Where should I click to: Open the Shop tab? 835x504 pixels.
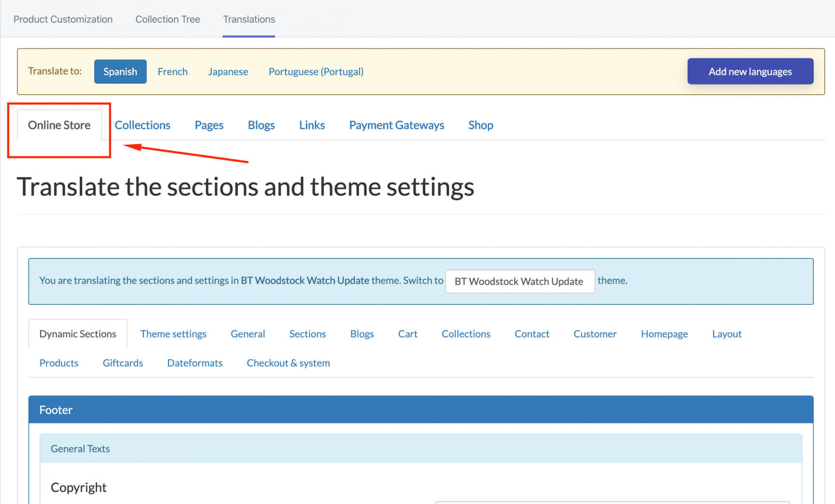point(480,125)
